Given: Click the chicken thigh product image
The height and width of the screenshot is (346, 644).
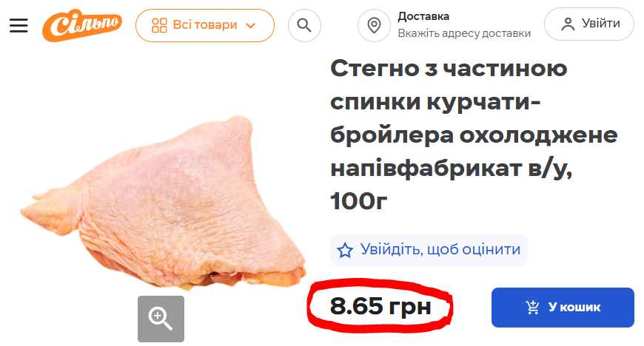Looking at the screenshot, I should (x=163, y=202).
